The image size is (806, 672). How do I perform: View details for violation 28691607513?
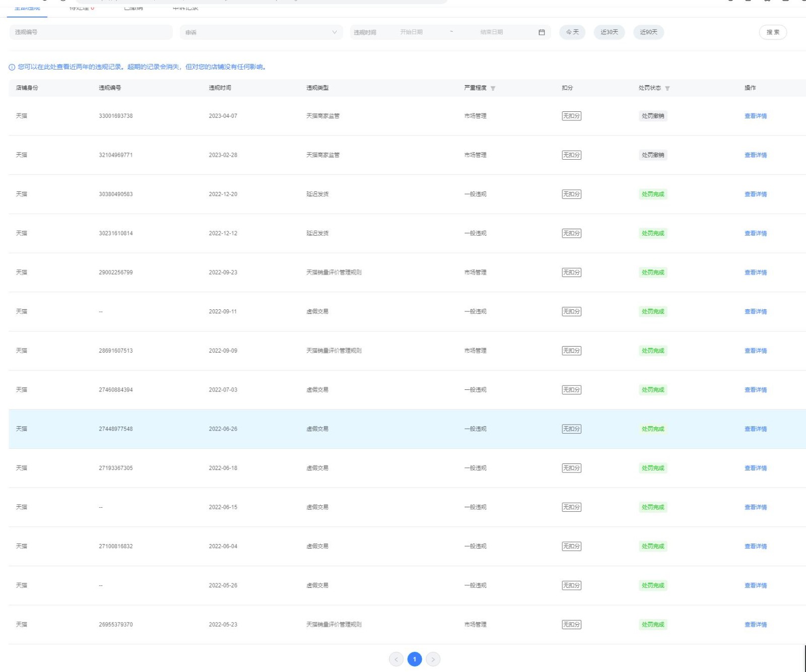pyautogui.click(x=756, y=351)
